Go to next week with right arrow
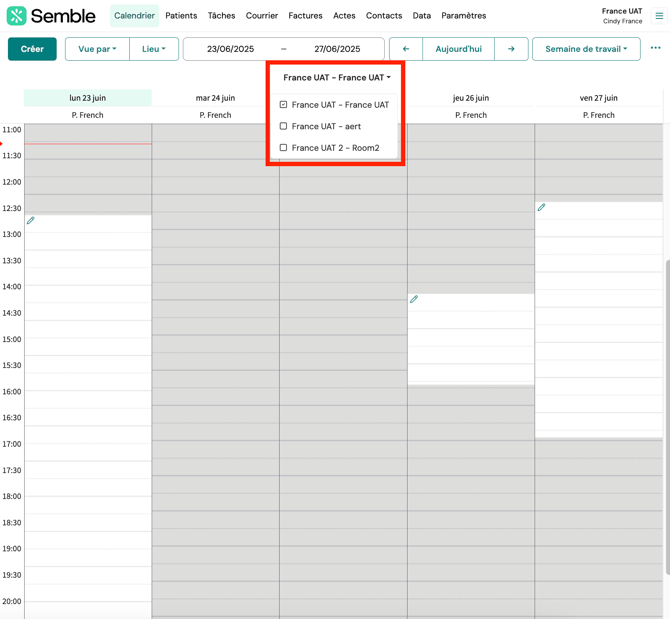The height and width of the screenshot is (619, 670). pos(511,49)
